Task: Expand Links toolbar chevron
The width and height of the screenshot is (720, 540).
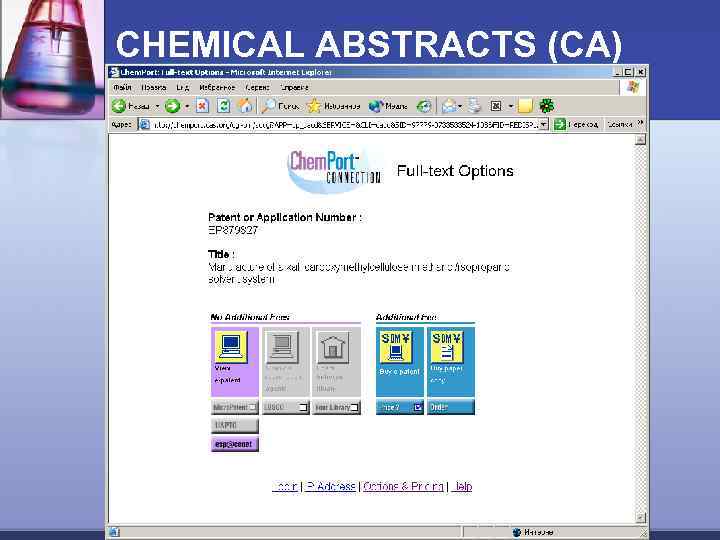Action: 641,123
